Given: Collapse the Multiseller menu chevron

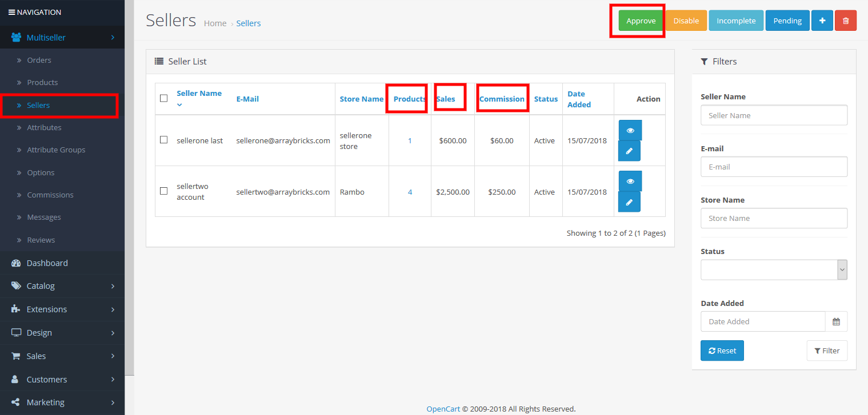Looking at the screenshot, I should (113, 38).
